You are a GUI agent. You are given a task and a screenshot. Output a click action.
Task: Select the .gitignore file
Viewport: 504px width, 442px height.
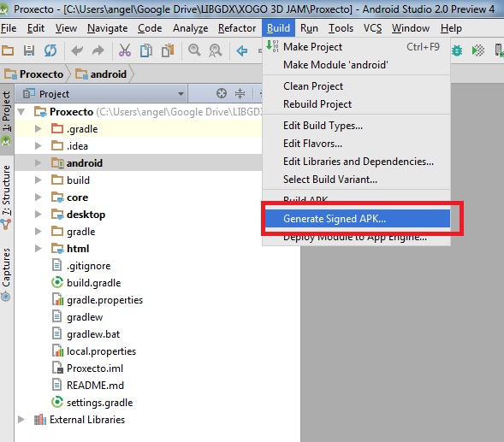81,266
